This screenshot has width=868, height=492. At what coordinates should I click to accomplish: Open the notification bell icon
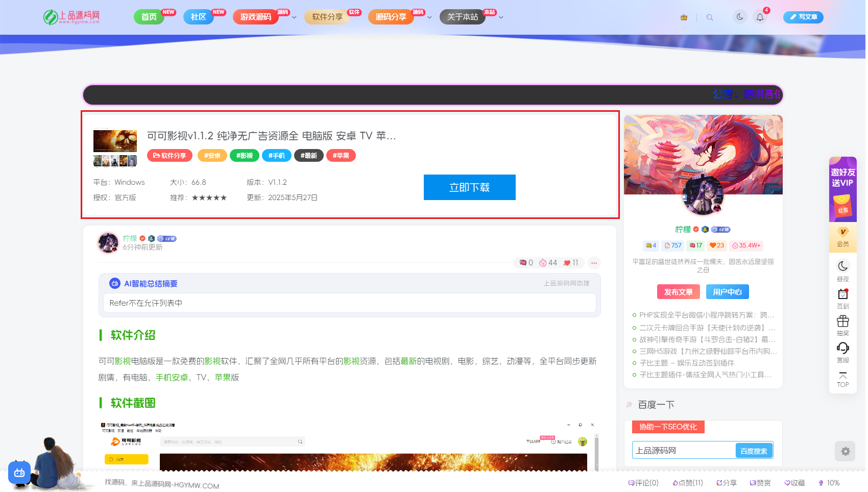coord(760,17)
